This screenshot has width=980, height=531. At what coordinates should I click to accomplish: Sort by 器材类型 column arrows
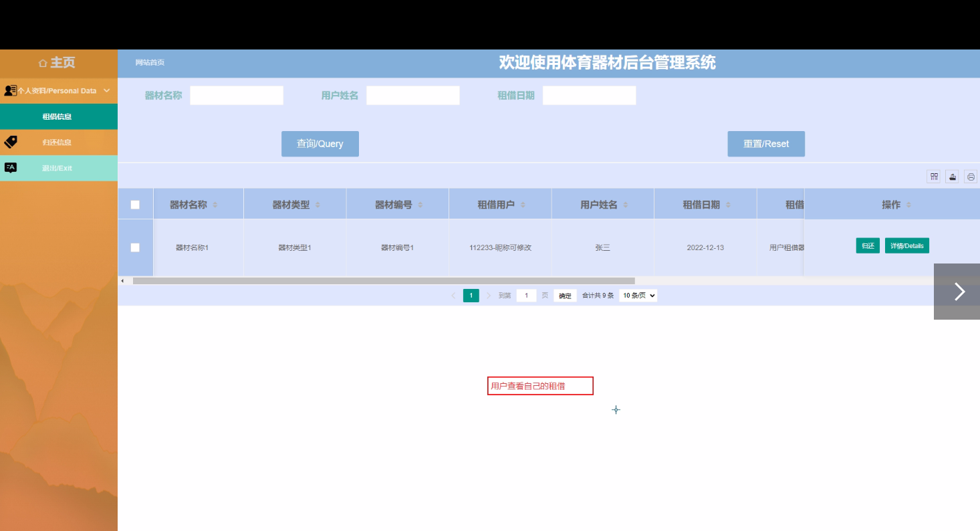[x=318, y=205]
